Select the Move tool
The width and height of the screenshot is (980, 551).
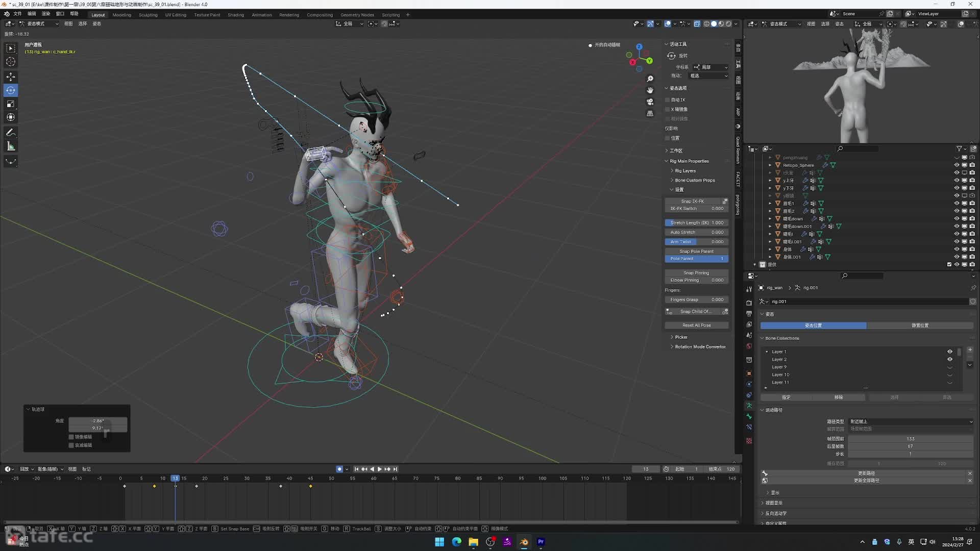(x=11, y=77)
